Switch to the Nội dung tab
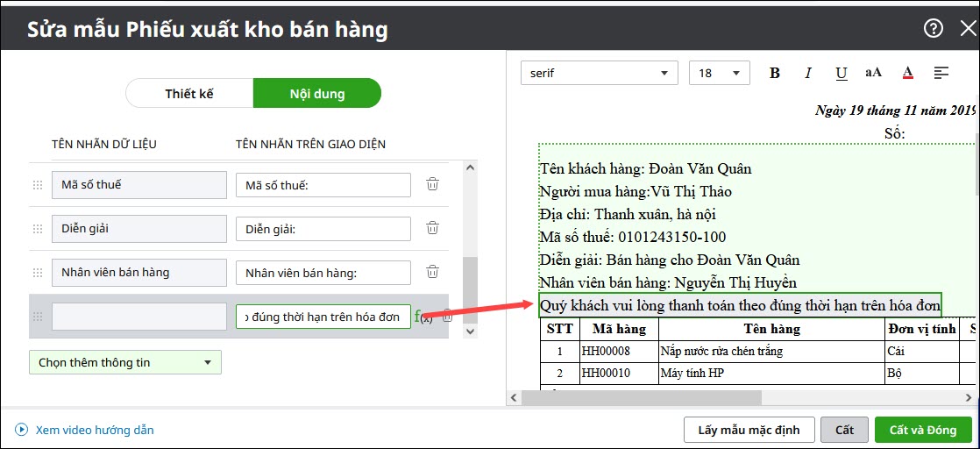This screenshot has height=449, width=980. click(316, 94)
